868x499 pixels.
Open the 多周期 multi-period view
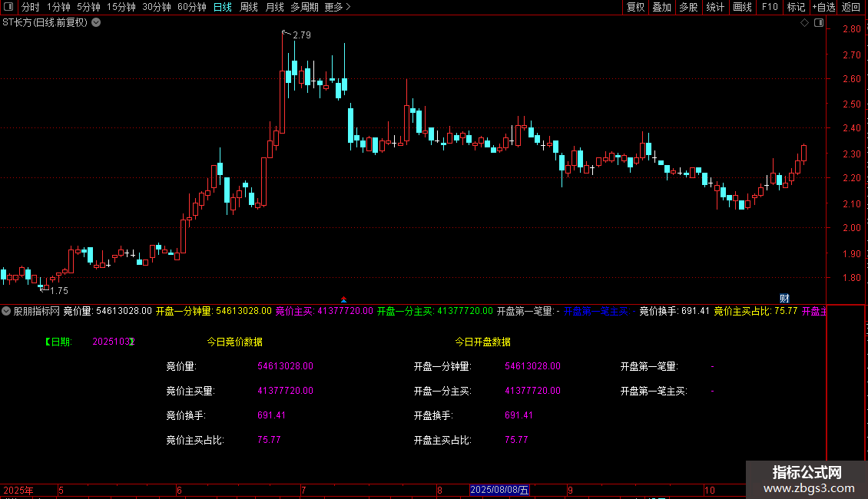[x=304, y=7]
